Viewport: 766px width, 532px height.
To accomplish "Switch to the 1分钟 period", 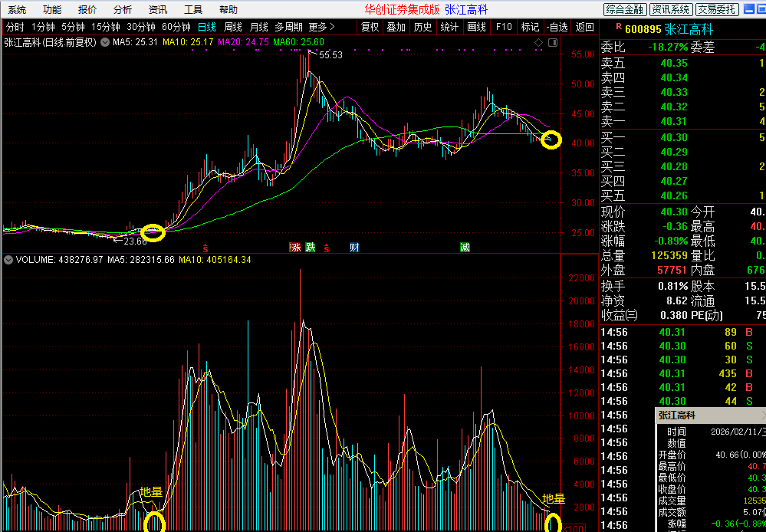I will click(43, 27).
